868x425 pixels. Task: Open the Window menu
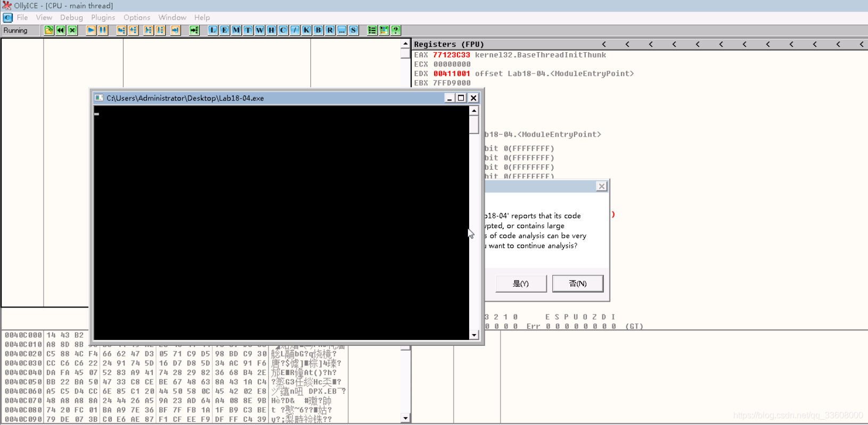pos(172,18)
